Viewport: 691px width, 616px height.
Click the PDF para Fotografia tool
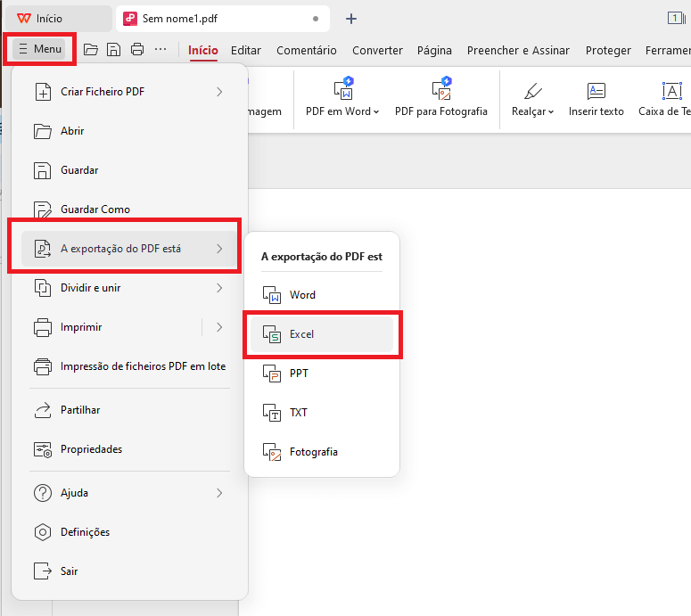[x=441, y=97]
